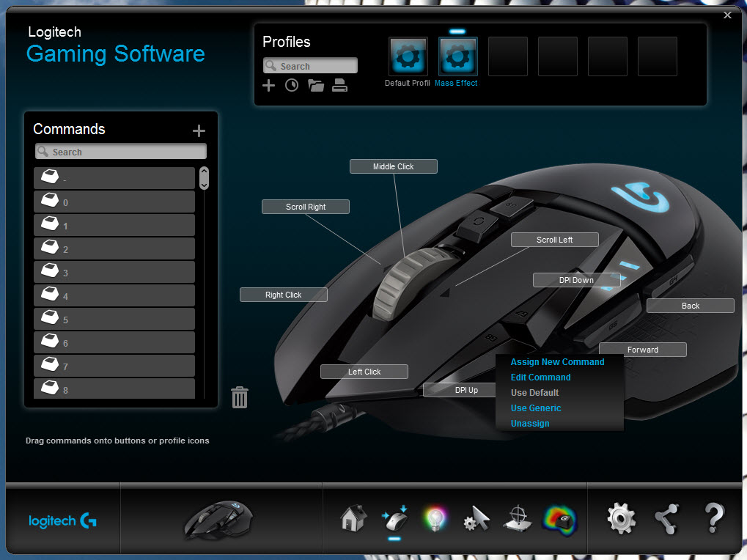Viewport: 747px width, 560px height.
Task: Open the lighting settings bulb icon
Action: [x=435, y=518]
